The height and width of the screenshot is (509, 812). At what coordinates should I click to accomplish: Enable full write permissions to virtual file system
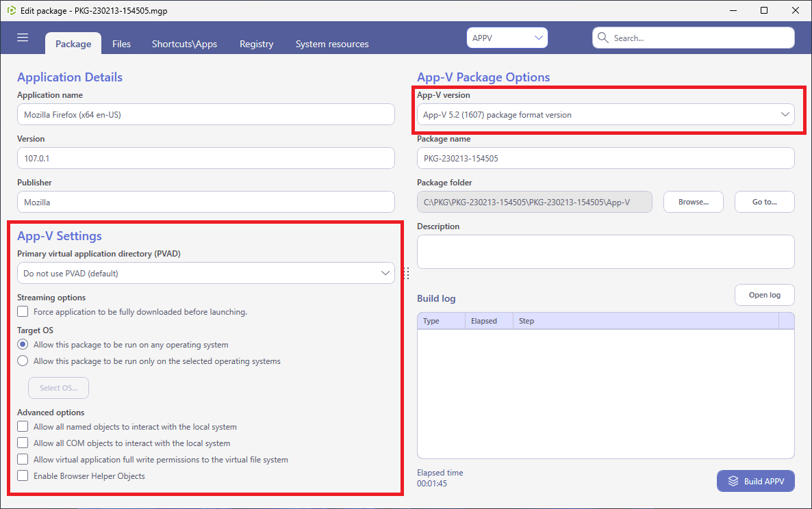pyautogui.click(x=23, y=459)
